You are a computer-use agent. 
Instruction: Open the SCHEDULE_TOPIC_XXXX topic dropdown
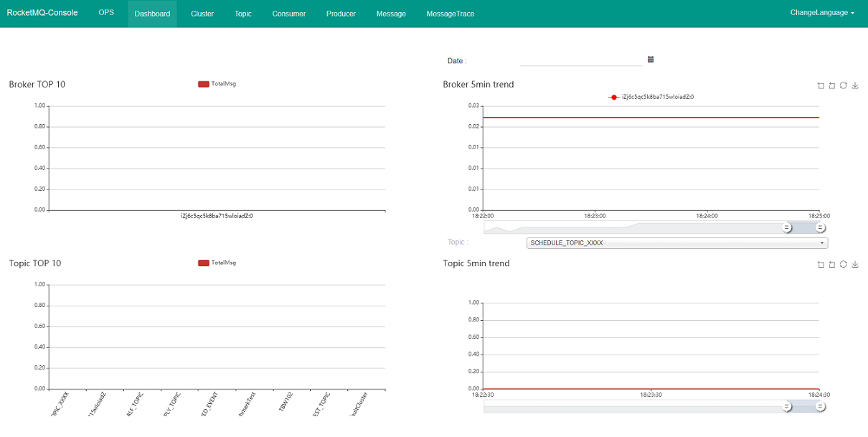click(x=677, y=243)
